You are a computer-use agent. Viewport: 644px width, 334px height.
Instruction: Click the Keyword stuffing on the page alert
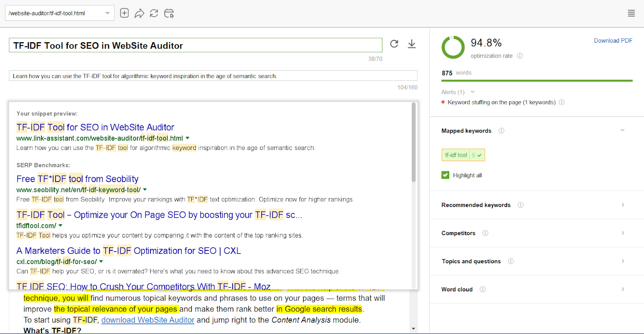click(x=502, y=102)
